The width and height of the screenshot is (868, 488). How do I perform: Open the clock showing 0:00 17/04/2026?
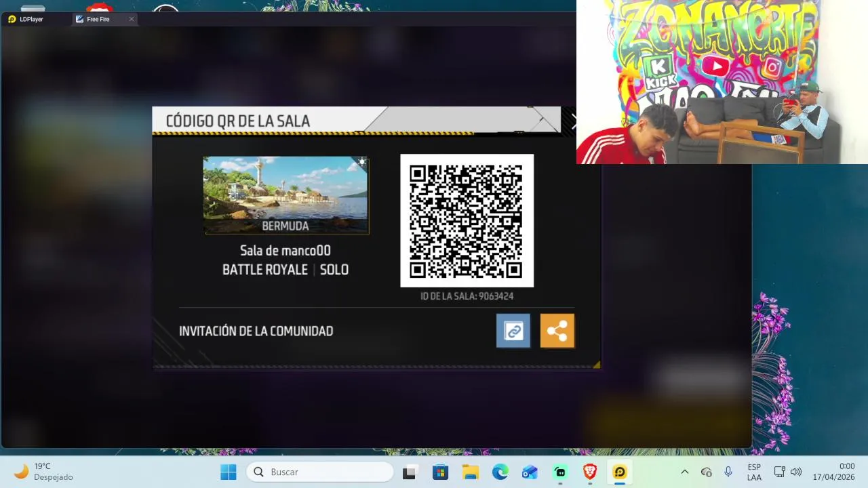(x=834, y=472)
